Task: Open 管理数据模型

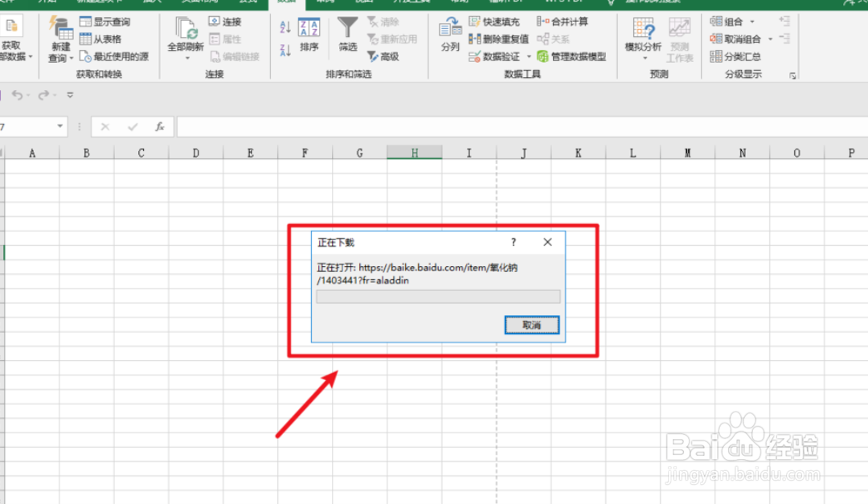Action: click(x=571, y=56)
